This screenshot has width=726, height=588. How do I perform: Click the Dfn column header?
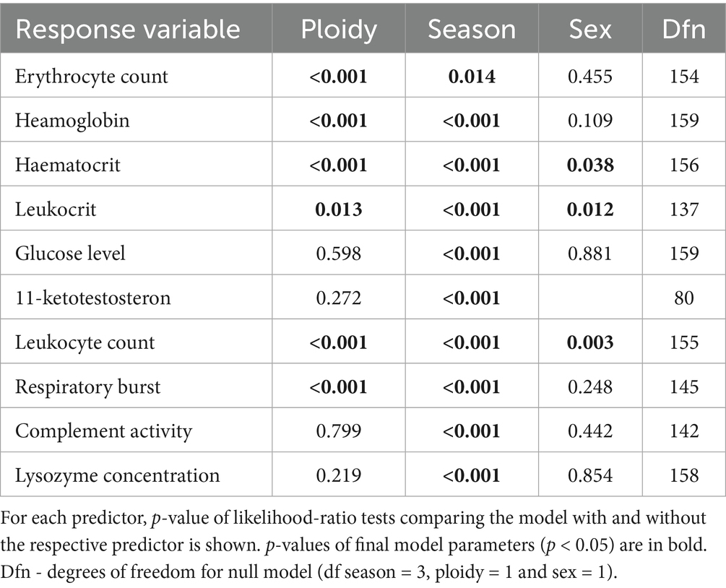(x=683, y=30)
